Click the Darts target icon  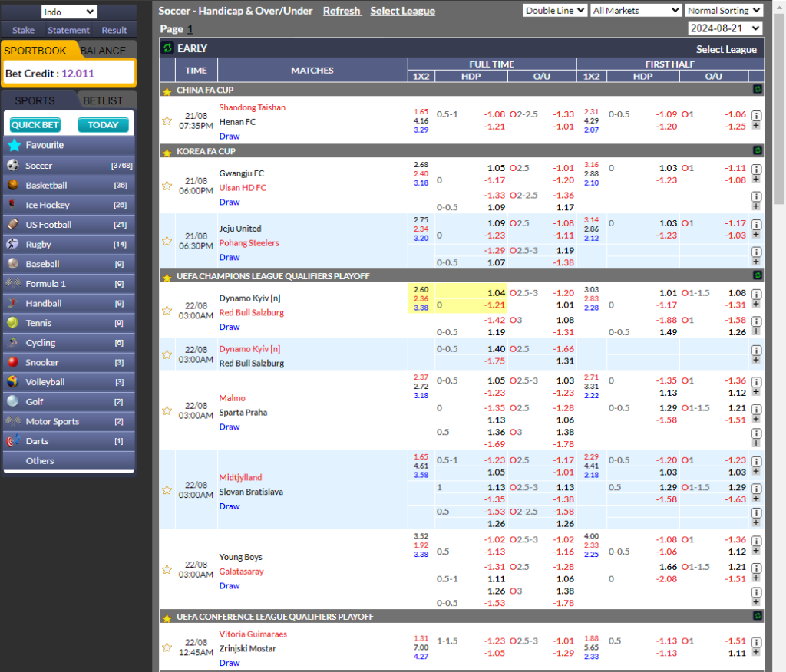12,441
